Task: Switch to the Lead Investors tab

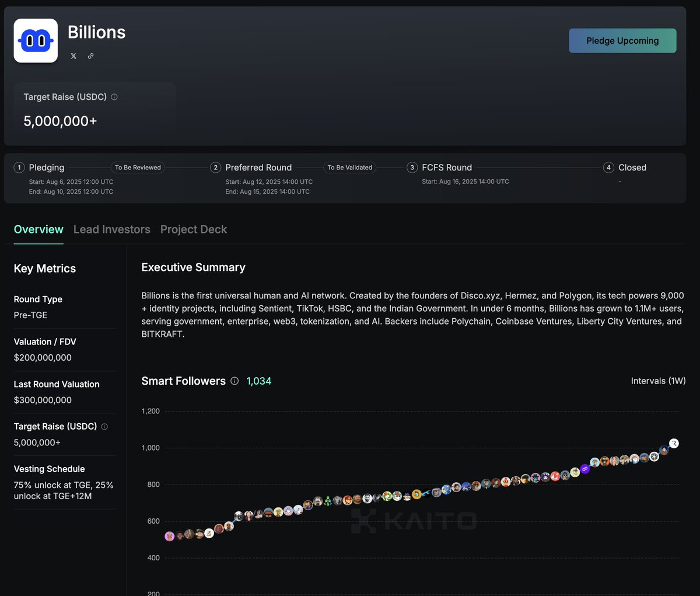Action: 111,229
